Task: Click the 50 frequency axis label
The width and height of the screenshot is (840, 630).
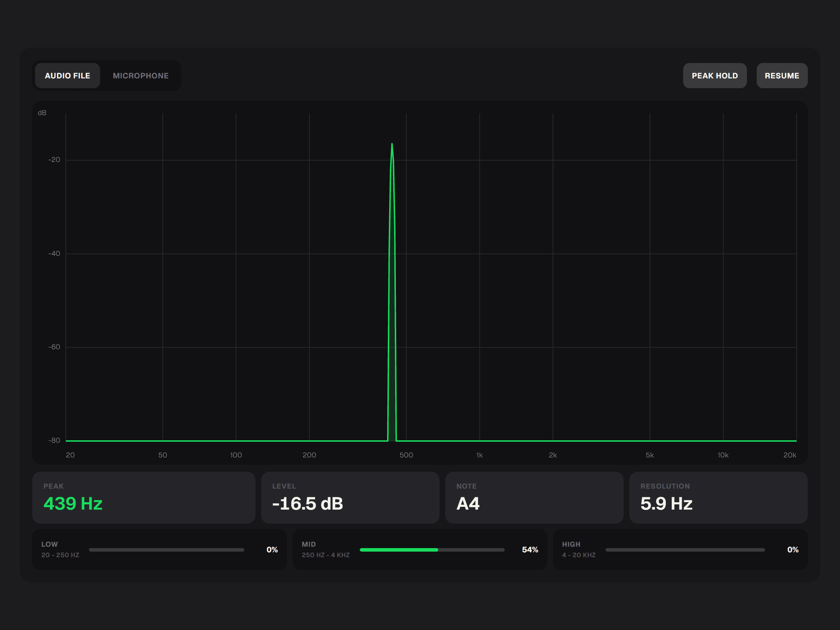Action: click(162, 455)
